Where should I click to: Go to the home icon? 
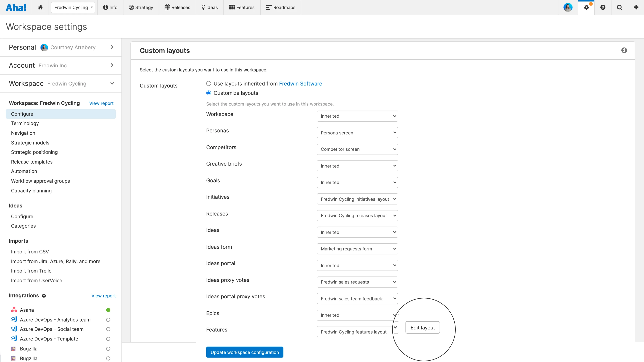[40, 7]
